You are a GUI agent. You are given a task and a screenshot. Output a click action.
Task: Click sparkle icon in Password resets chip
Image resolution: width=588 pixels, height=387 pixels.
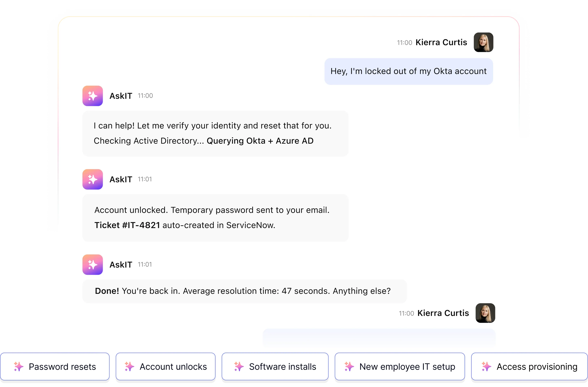click(x=19, y=367)
